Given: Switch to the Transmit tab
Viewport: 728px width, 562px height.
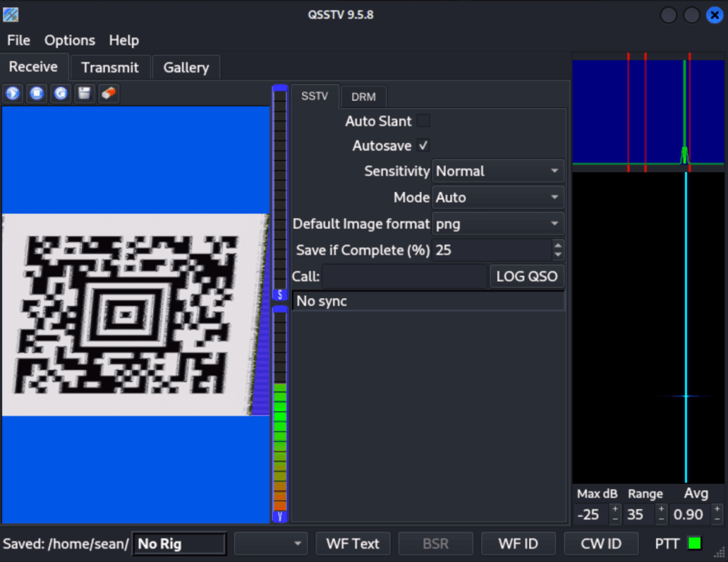Looking at the screenshot, I should (109, 68).
